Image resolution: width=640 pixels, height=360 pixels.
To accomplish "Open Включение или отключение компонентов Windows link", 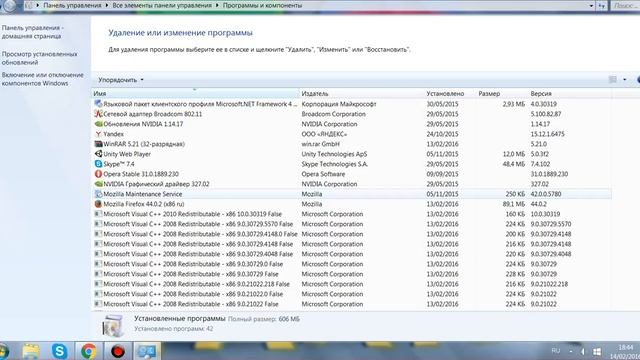I will pyautogui.click(x=42, y=79).
